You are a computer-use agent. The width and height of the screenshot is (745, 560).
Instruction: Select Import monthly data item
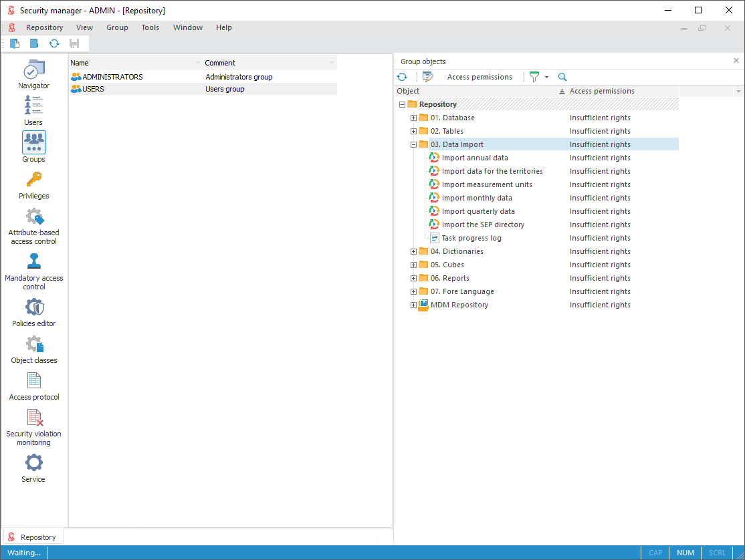(x=477, y=198)
